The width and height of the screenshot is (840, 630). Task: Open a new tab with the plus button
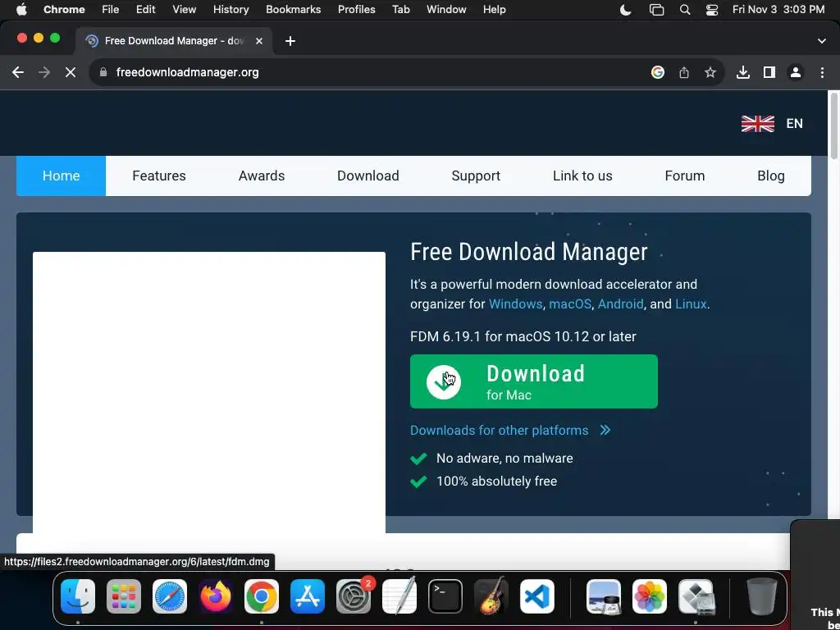(290, 41)
